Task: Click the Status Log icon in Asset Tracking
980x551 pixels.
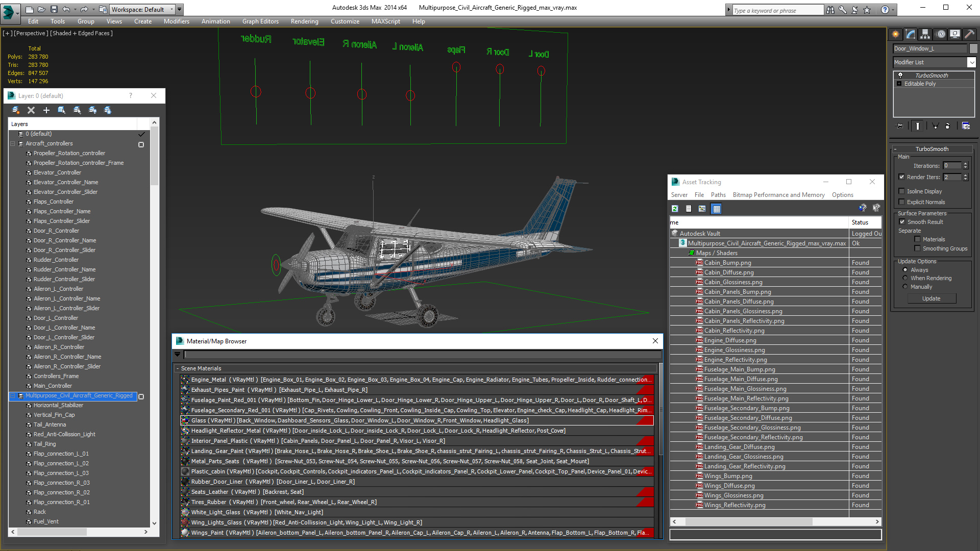Action: tap(689, 209)
